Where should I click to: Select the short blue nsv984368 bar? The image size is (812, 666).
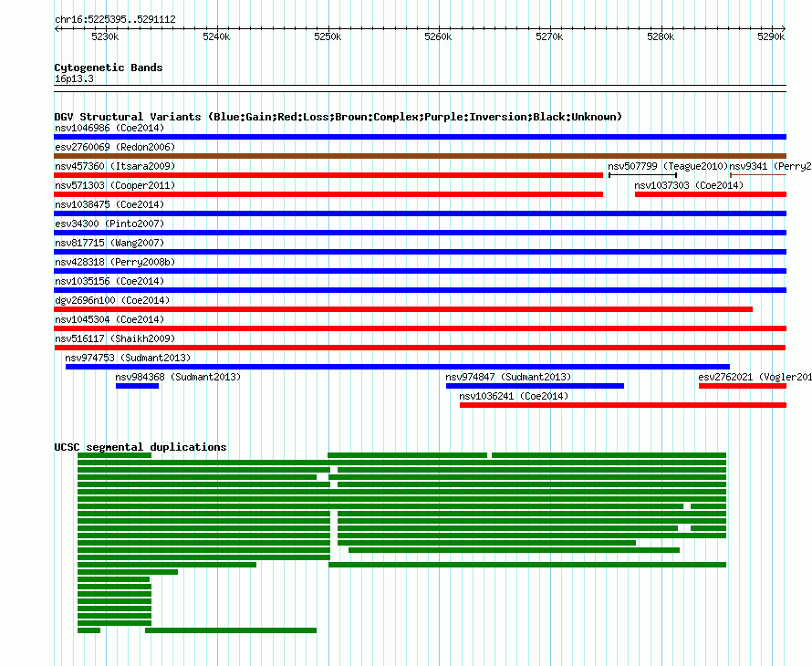(x=137, y=386)
